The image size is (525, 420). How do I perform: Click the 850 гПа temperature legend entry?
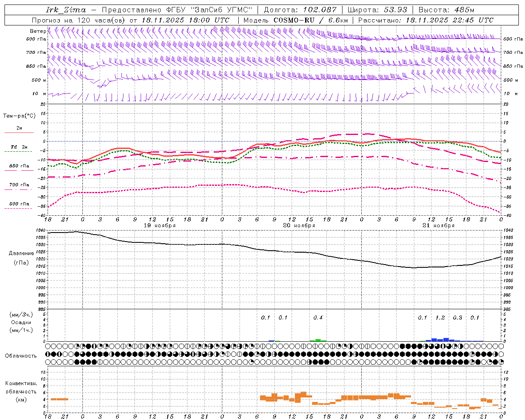point(19,166)
